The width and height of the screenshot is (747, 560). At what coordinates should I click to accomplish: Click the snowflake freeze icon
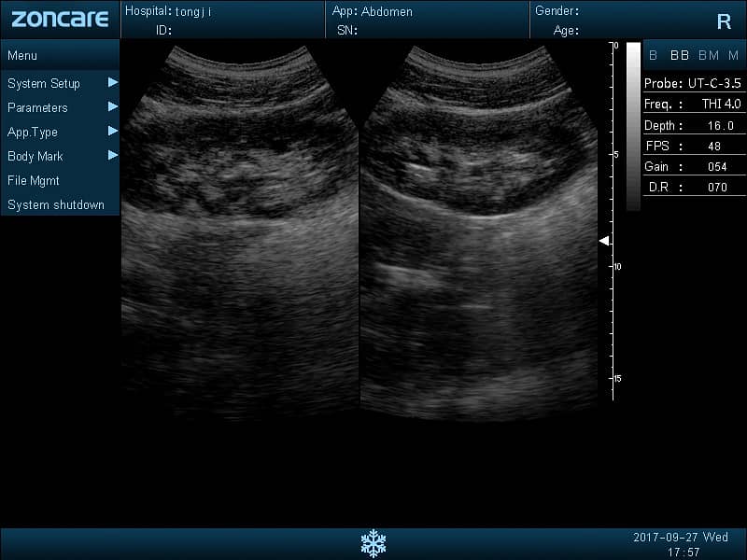tap(373, 542)
